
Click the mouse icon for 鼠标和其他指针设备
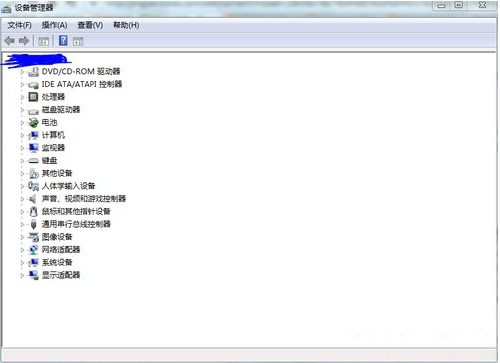[x=33, y=211]
